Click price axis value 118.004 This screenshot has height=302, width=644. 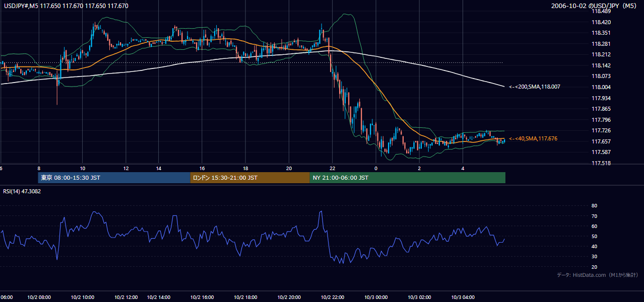(601, 87)
